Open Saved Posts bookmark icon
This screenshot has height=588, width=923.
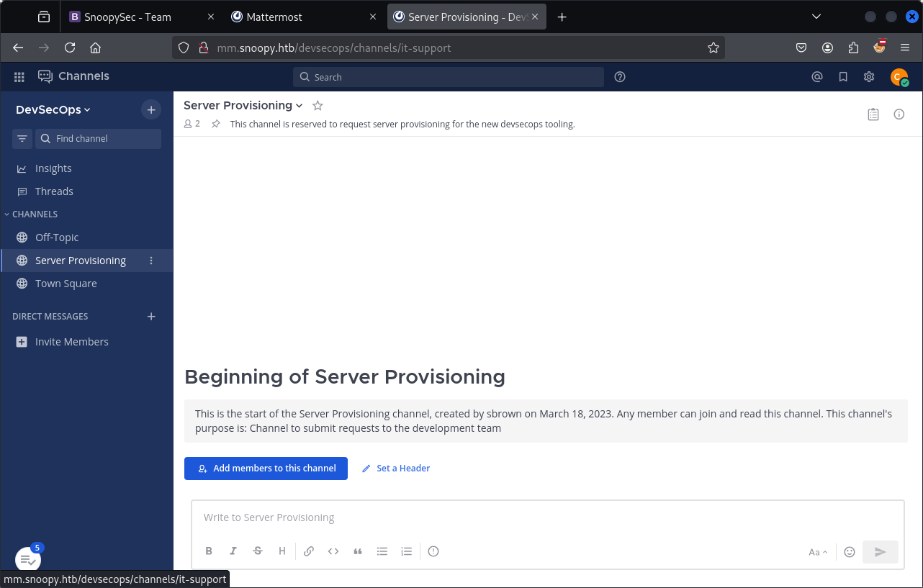(x=843, y=77)
